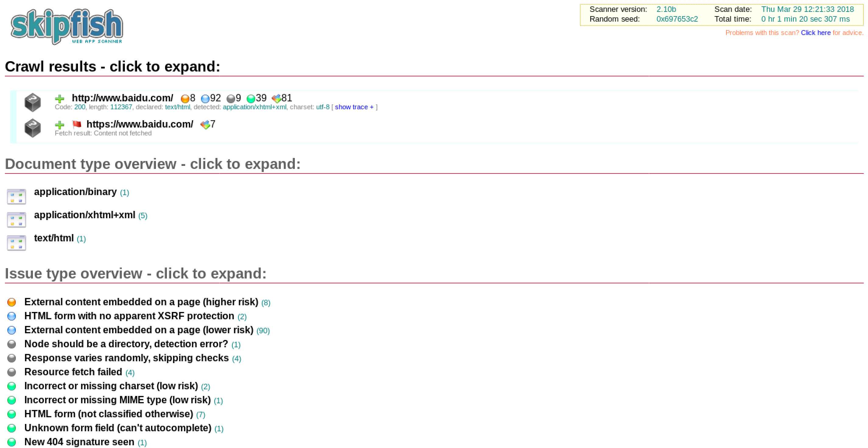Click the 'Crawl results - click to expand:' heading
This screenshot has height=448, width=868.
pyautogui.click(x=113, y=67)
